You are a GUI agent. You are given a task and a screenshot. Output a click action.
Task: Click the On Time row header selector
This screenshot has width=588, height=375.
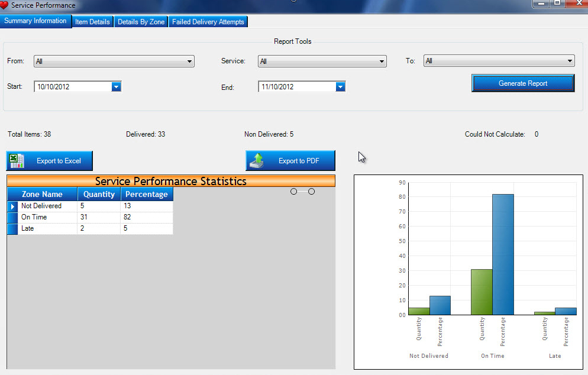coord(12,218)
